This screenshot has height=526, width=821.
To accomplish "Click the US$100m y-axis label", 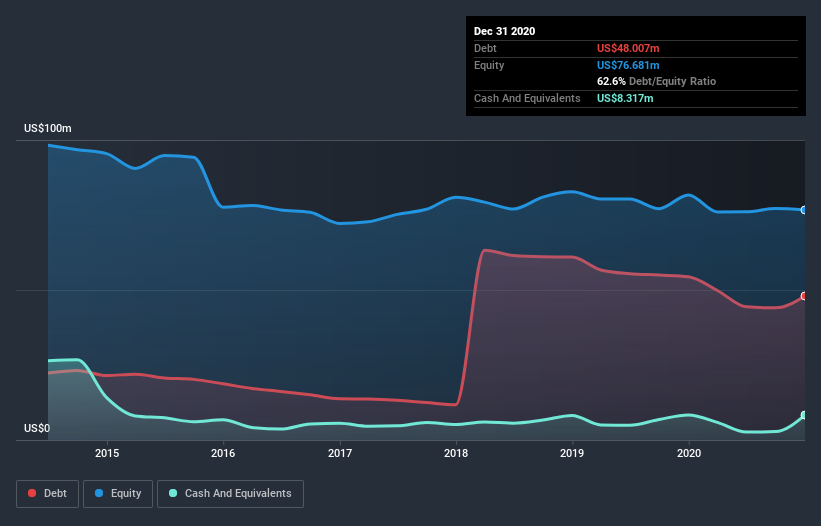I will 48,128.
